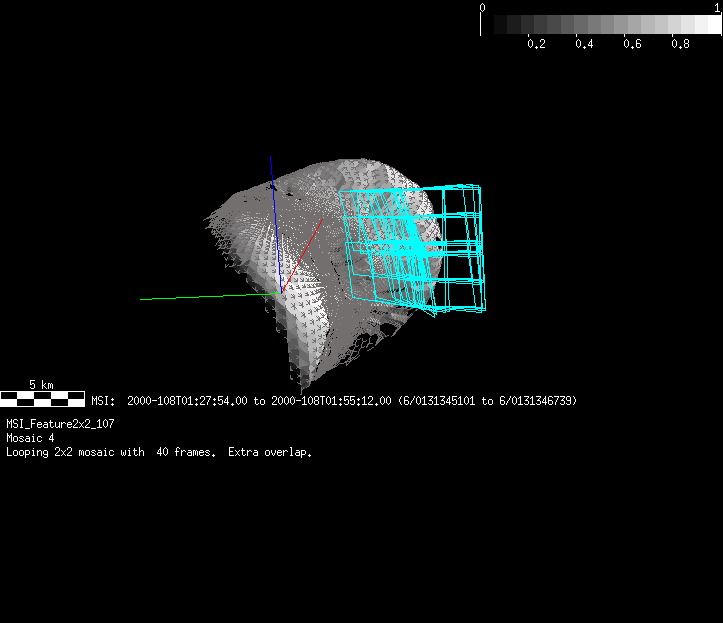Click the MSI start time 2000-108T01:27:54.00
The image size is (723, 623).
click(x=187, y=401)
